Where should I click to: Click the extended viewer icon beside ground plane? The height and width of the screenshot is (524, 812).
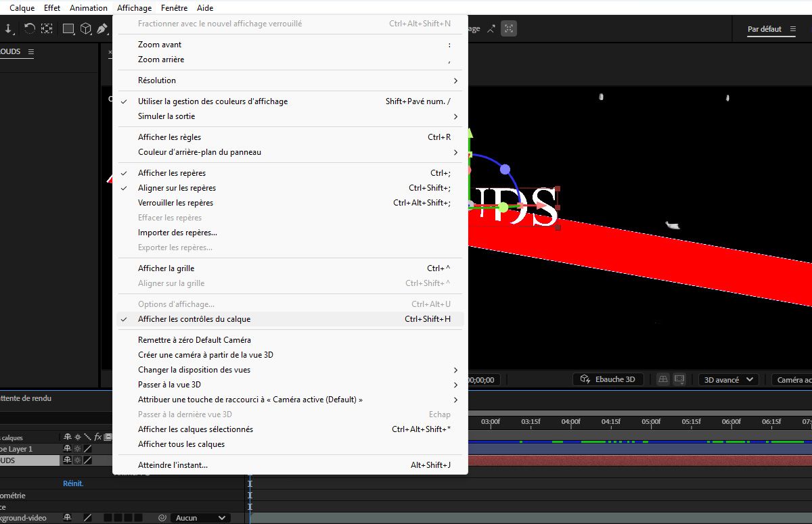click(679, 379)
